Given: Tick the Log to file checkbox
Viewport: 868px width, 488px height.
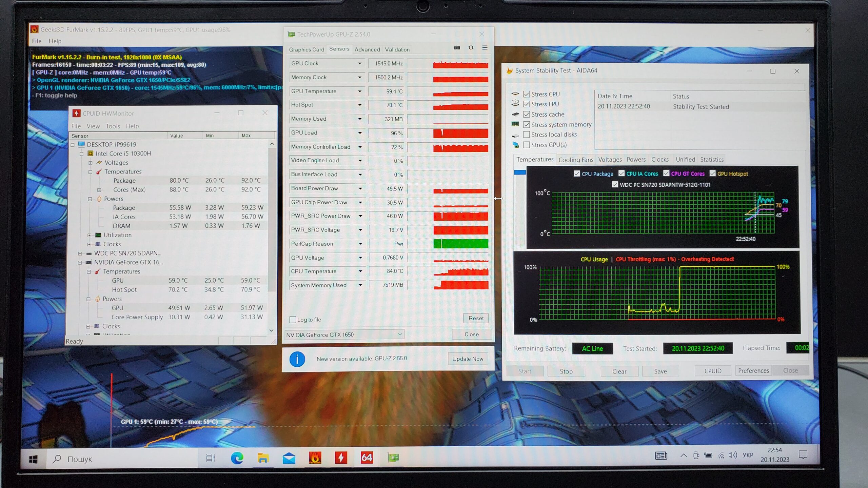Looking at the screenshot, I should (x=293, y=320).
